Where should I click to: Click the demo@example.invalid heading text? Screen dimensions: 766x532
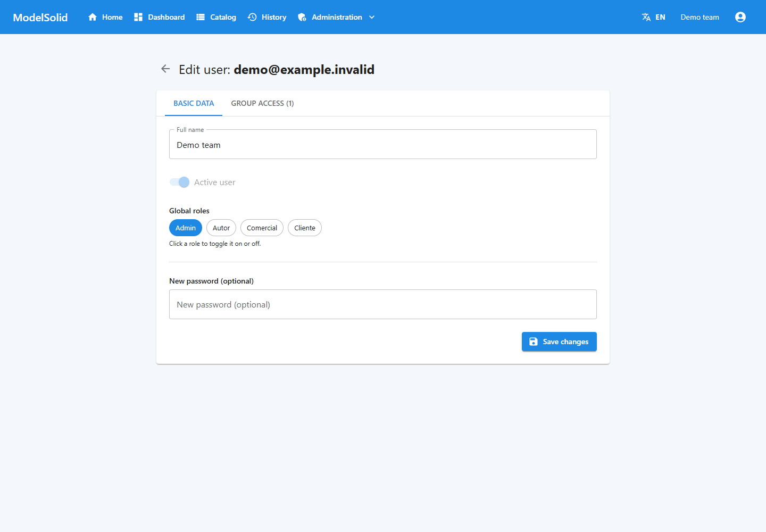click(304, 70)
